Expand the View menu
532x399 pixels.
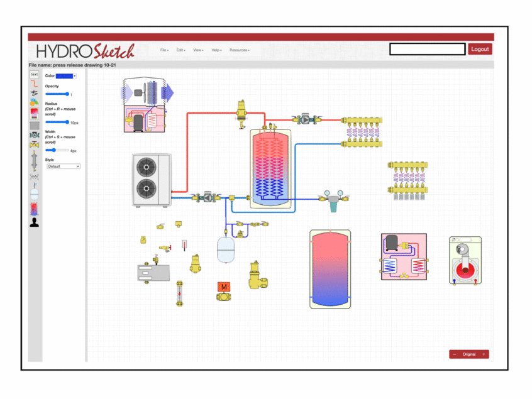point(198,50)
